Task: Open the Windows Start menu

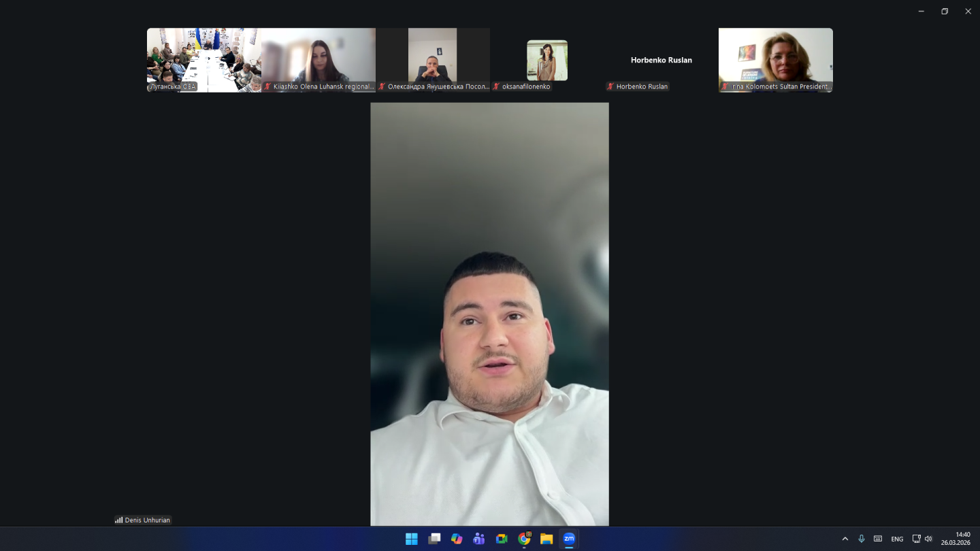Action: coord(412,539)
